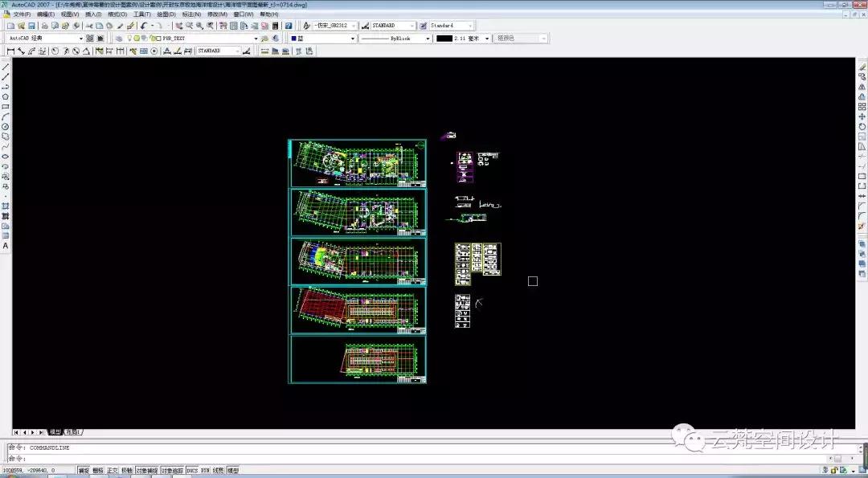This screenshot has height=478, width=868.
Task: Click the Erase tool in modify toolbar
Action: point(862,67)
